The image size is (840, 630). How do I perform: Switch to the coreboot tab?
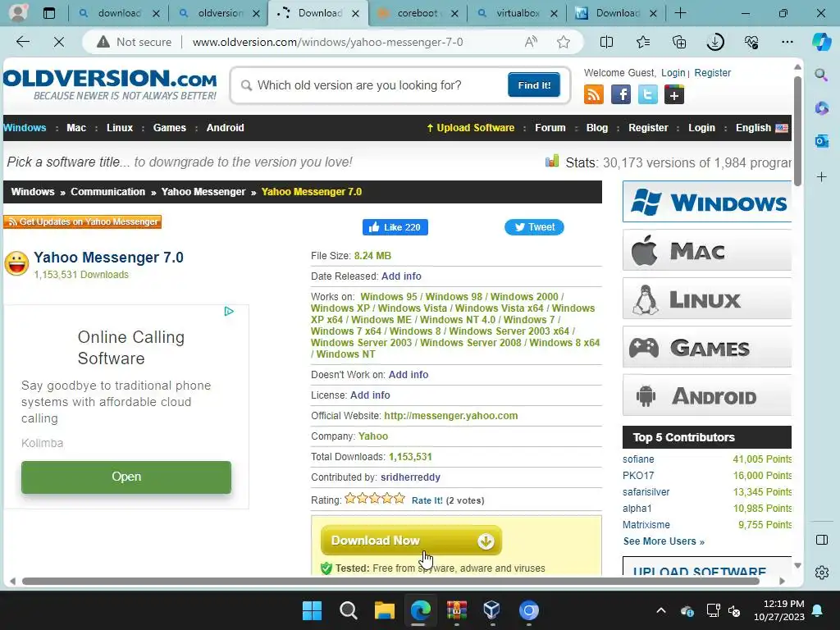[x=418, y=13]
